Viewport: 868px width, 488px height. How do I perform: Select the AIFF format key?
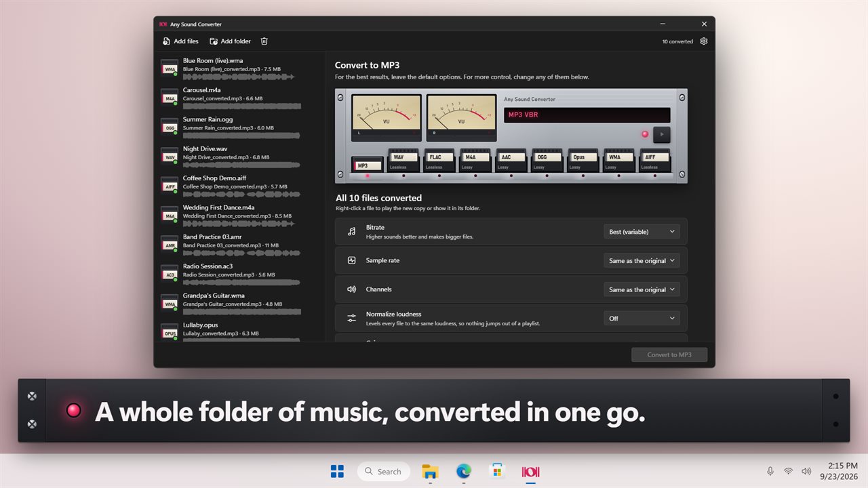pos(655,161)
